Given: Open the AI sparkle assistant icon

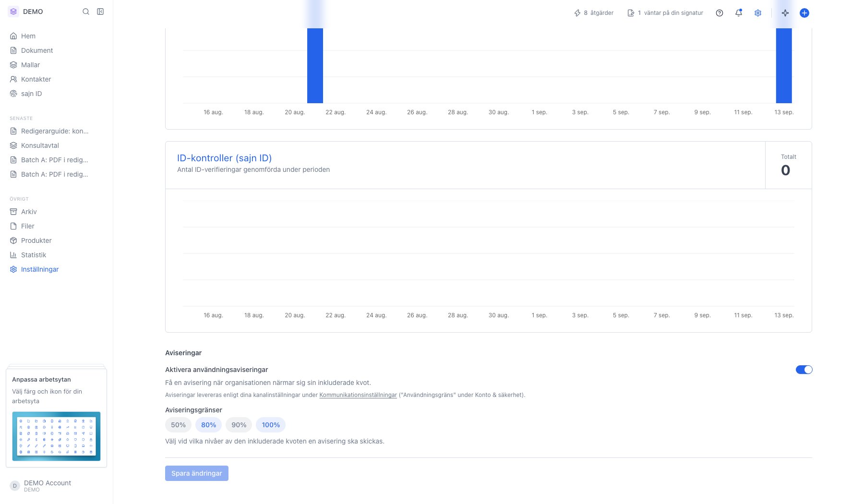Looking at the screenshot, I should pos(785,13).
